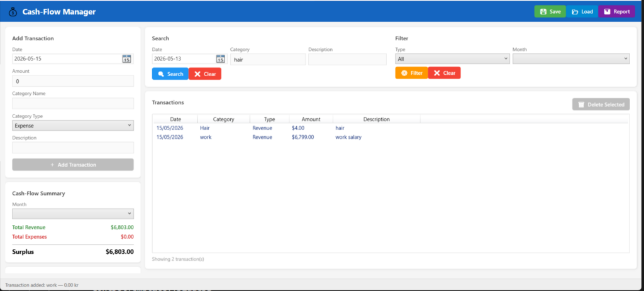Focus the Category Name input field

[x=73, y=104]
